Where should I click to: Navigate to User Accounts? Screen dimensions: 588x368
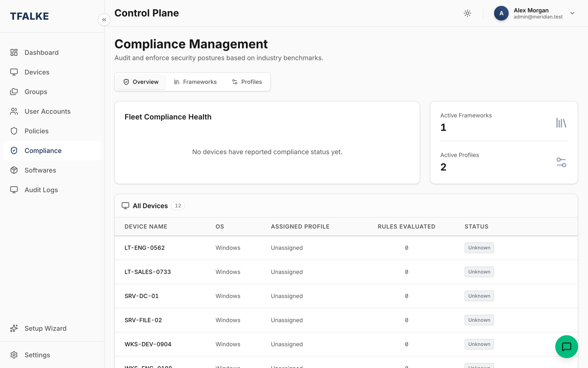coord(52,112)
